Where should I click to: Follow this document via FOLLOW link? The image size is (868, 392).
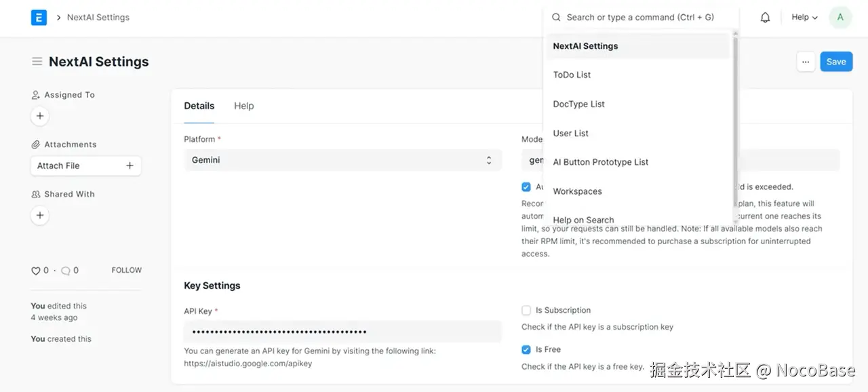126,270
